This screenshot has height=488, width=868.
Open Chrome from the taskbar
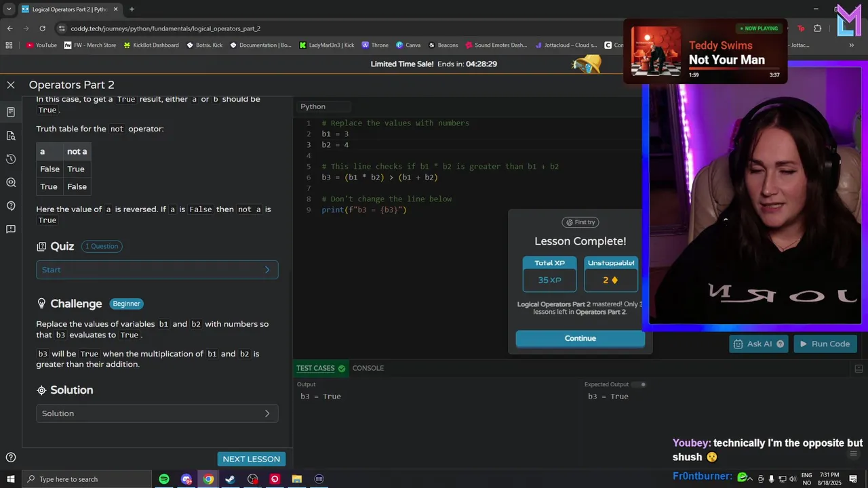tap(208, 479)
